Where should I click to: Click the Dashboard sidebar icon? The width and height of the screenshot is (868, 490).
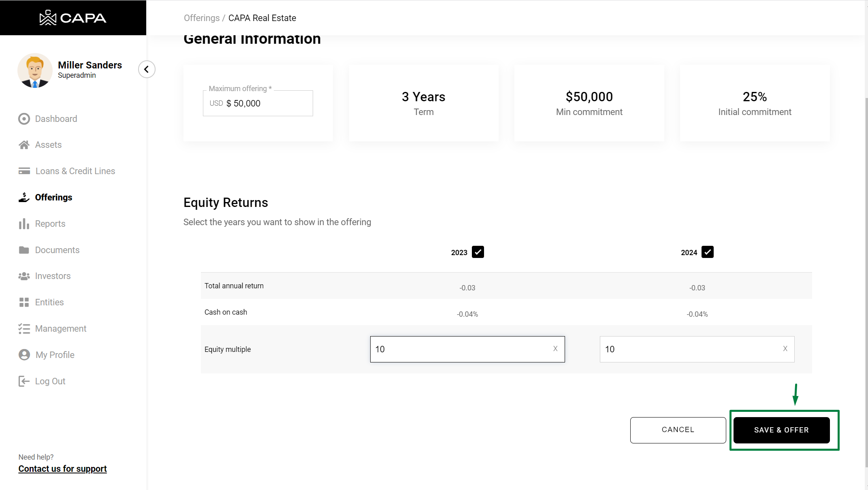click(24, 119)
